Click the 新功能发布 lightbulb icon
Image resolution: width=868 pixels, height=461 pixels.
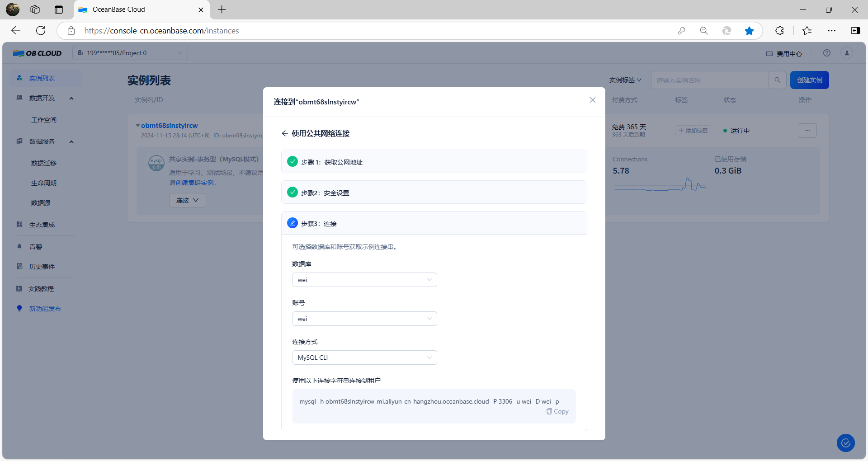19,308
